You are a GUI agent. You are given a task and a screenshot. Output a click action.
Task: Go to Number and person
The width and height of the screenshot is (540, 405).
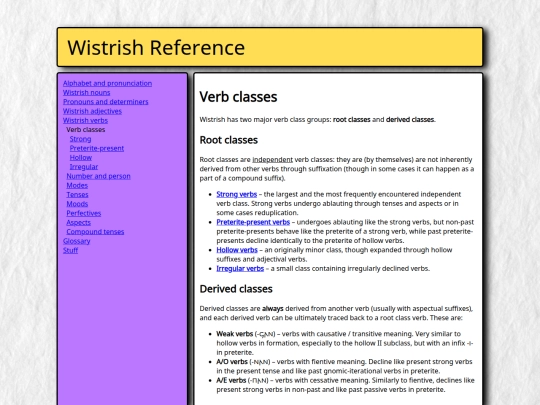point(98,176)
